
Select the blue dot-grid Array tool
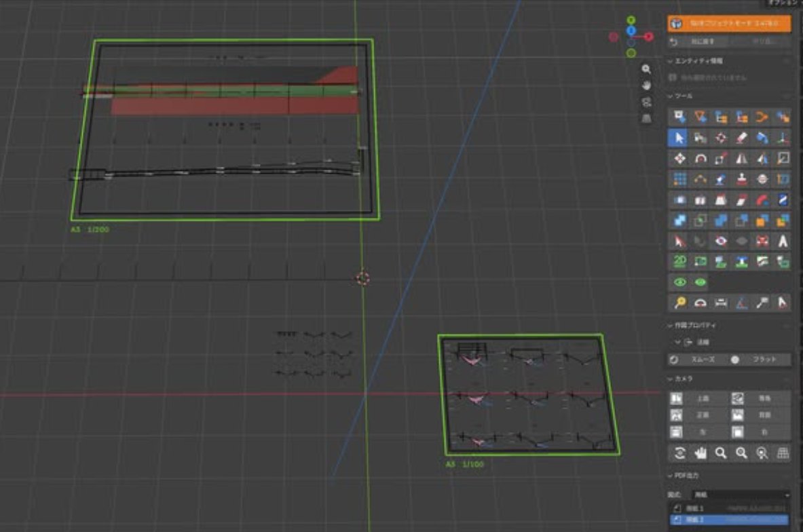(679, 179)
